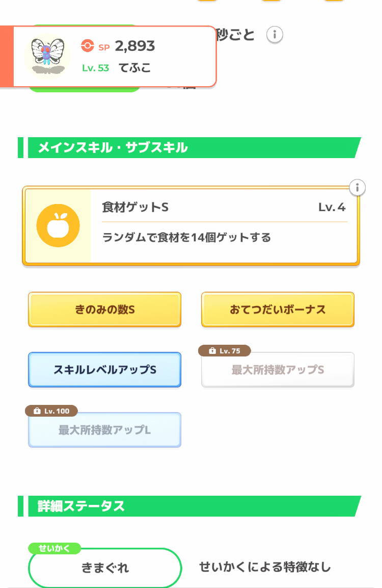382x588 pixels.
Task: Tap the apple icon for 食材ゲットS
Action: [58, 226]
